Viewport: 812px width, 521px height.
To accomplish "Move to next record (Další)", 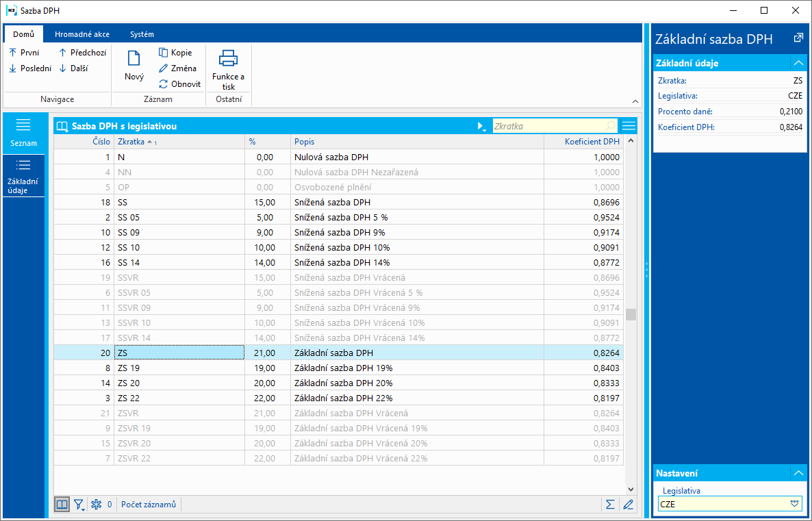I will [x=73, y=68].
